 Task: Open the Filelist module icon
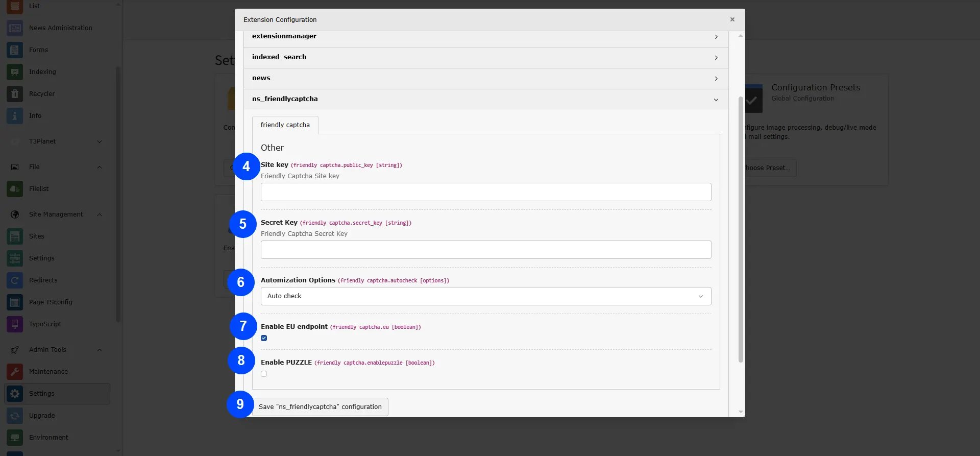15,189
